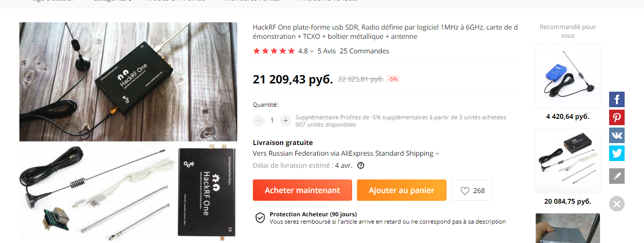Click the delivery estimate help question mark

pyautogui.click(x=360, y=165)
